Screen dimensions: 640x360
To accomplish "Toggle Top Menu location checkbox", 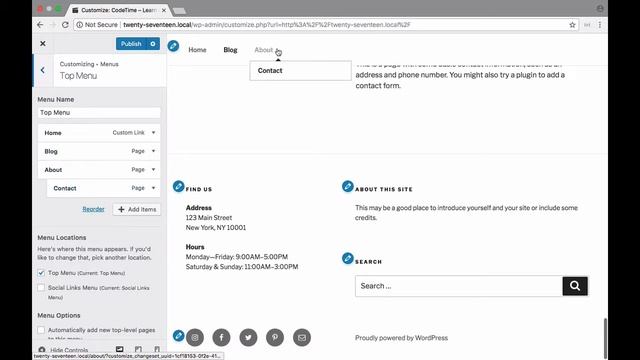I will click(x=41, y=273).
